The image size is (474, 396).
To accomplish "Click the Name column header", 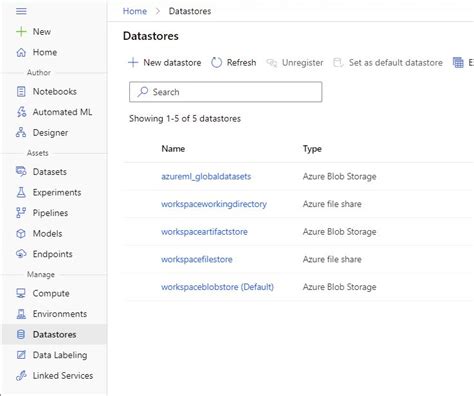I will pyautogui.click(x=173, y=149).
